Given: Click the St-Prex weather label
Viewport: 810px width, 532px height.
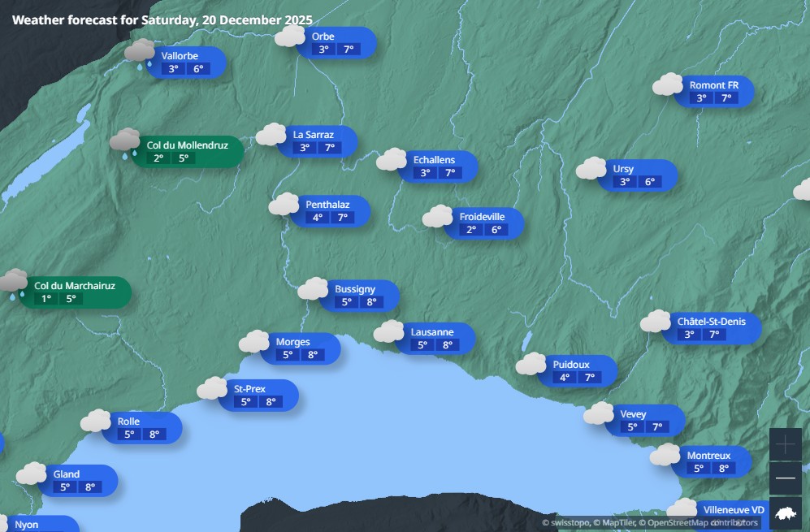Looking at the screenshot, I should coord(257,396).
